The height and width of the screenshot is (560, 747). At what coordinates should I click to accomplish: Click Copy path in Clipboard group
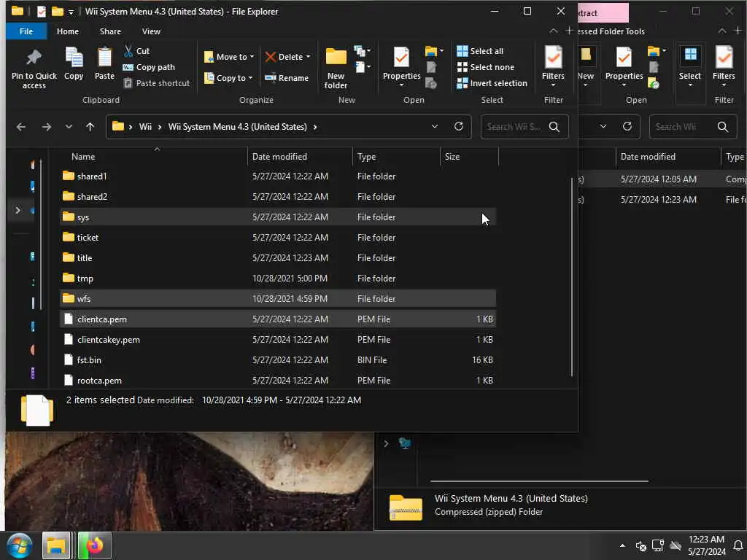[149, 67]
